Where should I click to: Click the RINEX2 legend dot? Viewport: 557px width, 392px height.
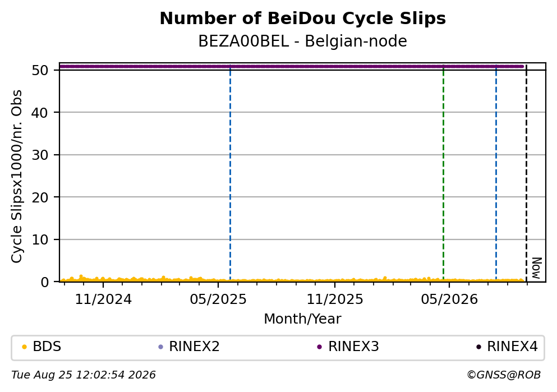coord(160,347)
